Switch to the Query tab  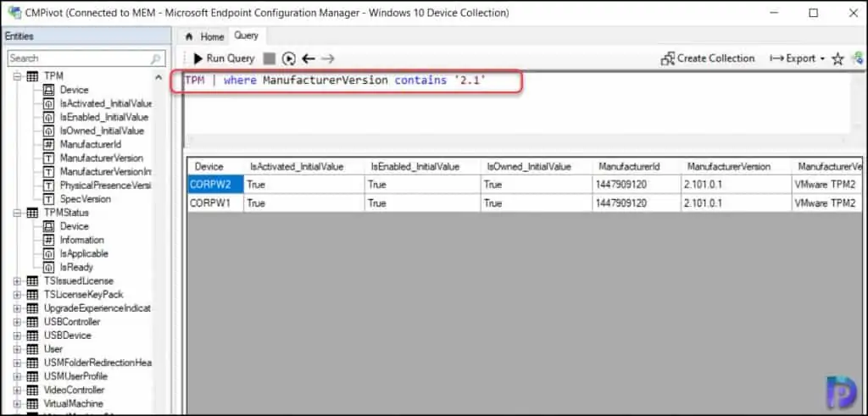coord(247,36)
